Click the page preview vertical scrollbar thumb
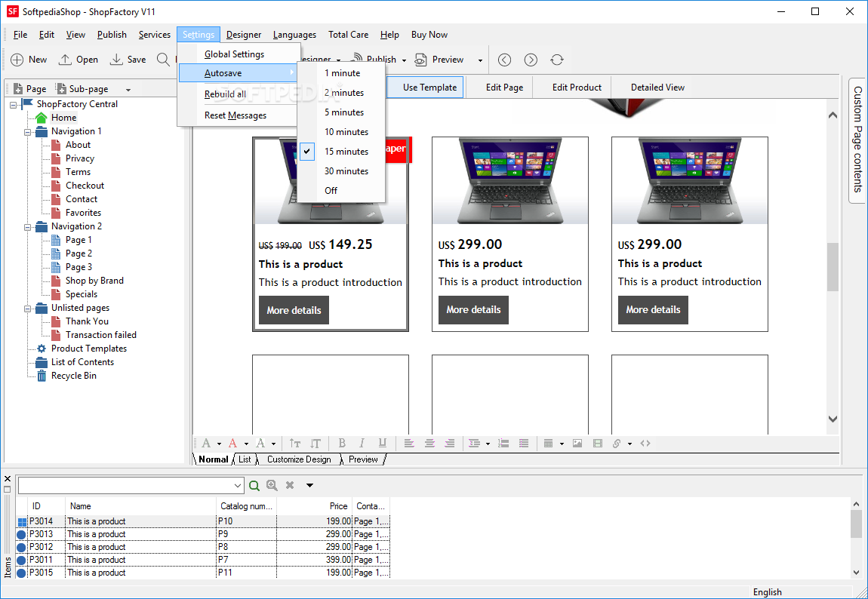868x599 pixels. click(x=833, y=267)
